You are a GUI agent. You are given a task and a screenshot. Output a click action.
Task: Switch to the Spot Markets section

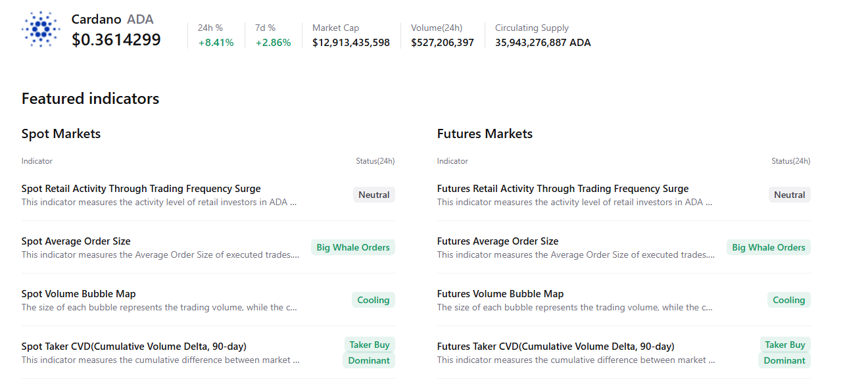[60, 133]
